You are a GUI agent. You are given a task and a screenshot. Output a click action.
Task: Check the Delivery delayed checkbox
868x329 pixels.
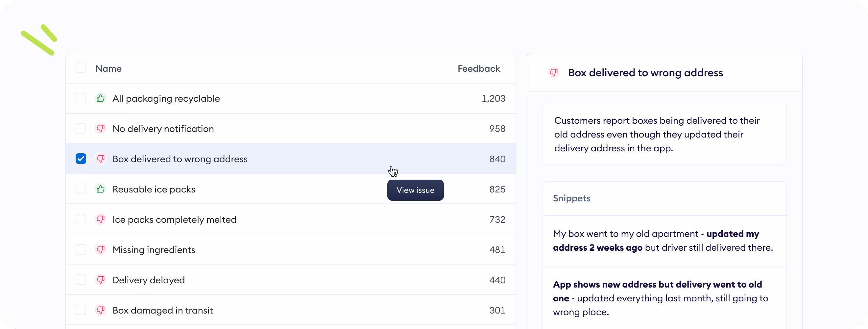click(81, 280)
